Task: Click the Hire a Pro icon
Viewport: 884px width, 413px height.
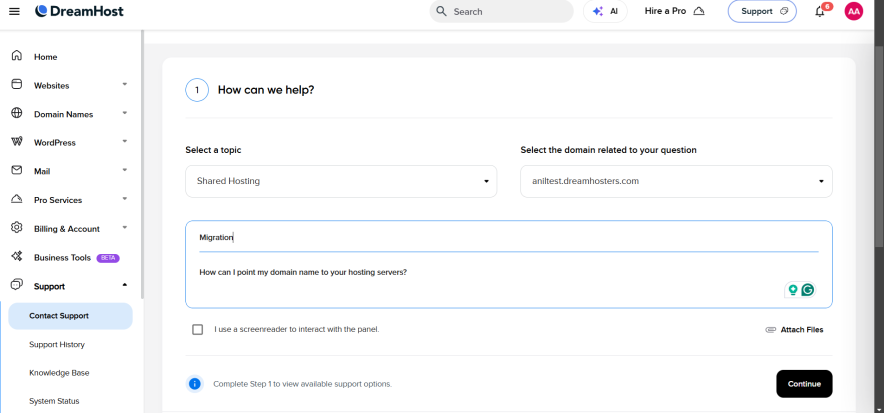Action: tap(699, 11)
